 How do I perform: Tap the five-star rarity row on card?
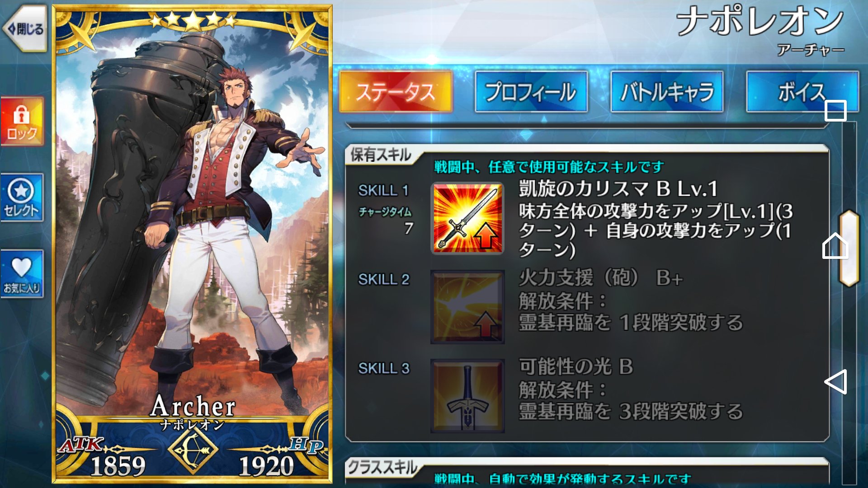tap(193, 20)
